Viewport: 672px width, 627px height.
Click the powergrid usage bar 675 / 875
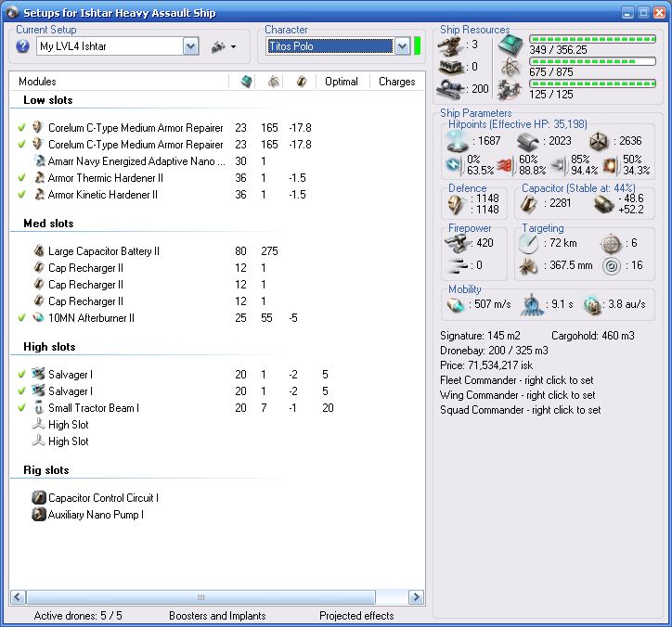[x=592, y=61]
